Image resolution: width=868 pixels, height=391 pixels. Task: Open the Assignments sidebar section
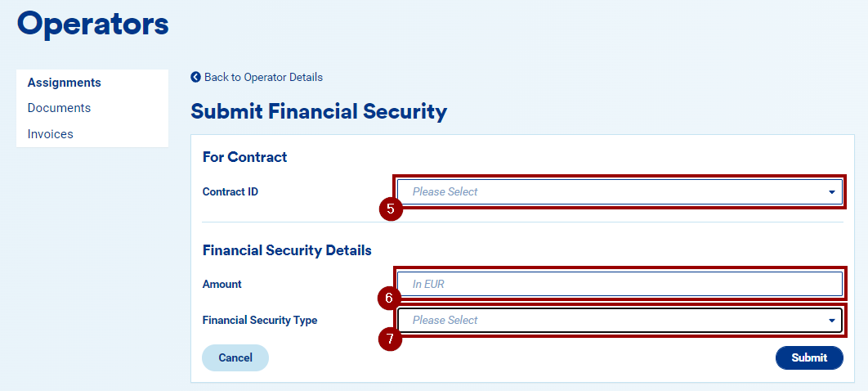point(65,83)
